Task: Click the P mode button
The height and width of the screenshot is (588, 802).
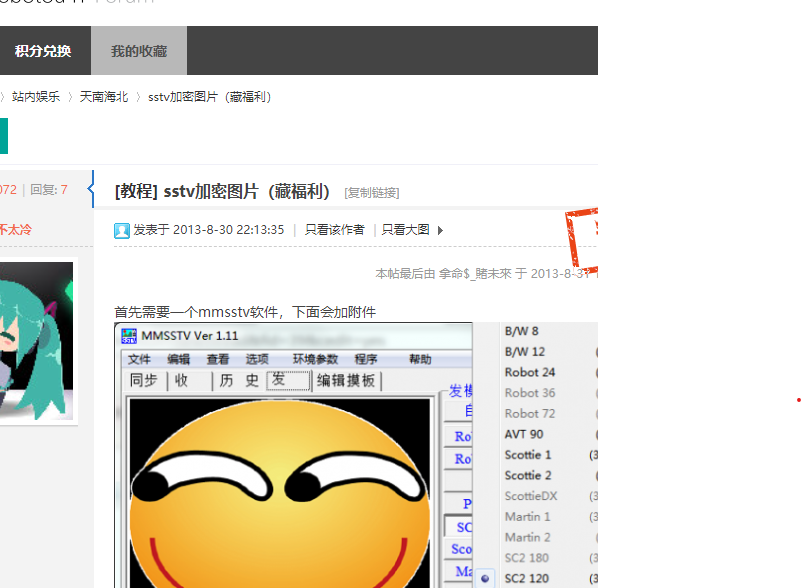Action: click(459, 503)
